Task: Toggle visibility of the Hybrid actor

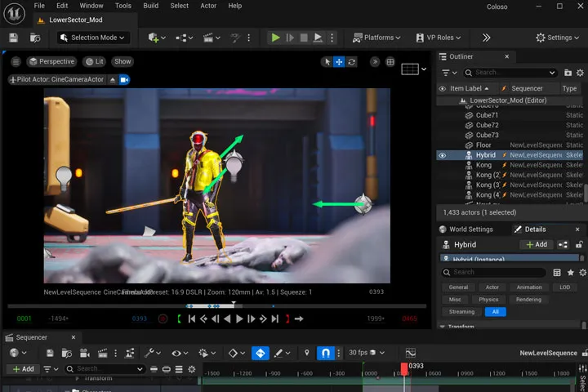Action: click(443, 155)
